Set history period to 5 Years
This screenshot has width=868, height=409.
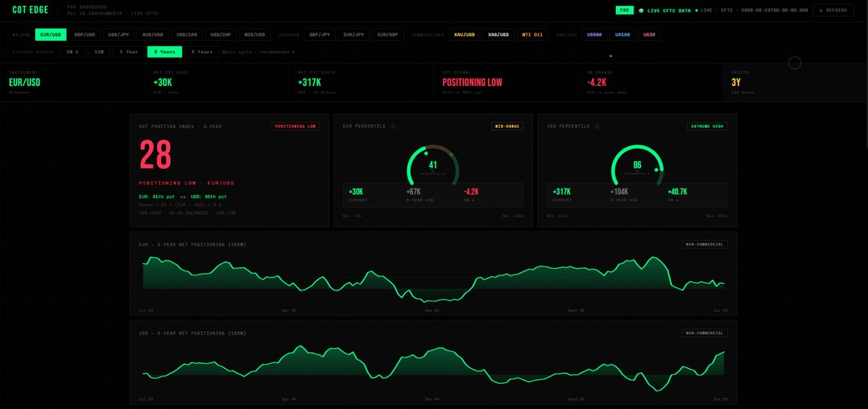201,52
